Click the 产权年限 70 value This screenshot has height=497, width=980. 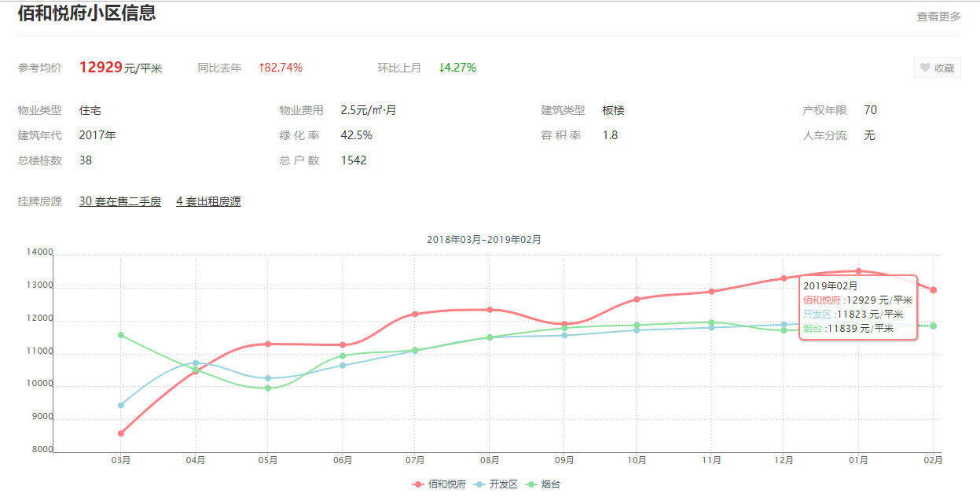click(870, 110)
